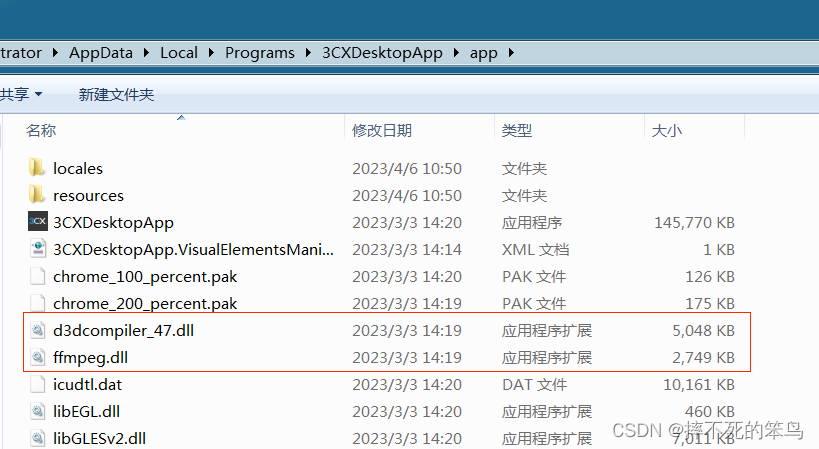Image resolution: width=819 pixels, height=449 pixels.
Task: Select the ffmpeg.dll file icon
Action: point(38,357)
